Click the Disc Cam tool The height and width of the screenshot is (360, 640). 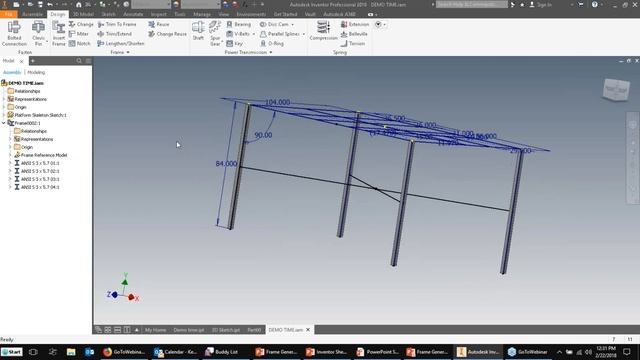pos(274,24)
